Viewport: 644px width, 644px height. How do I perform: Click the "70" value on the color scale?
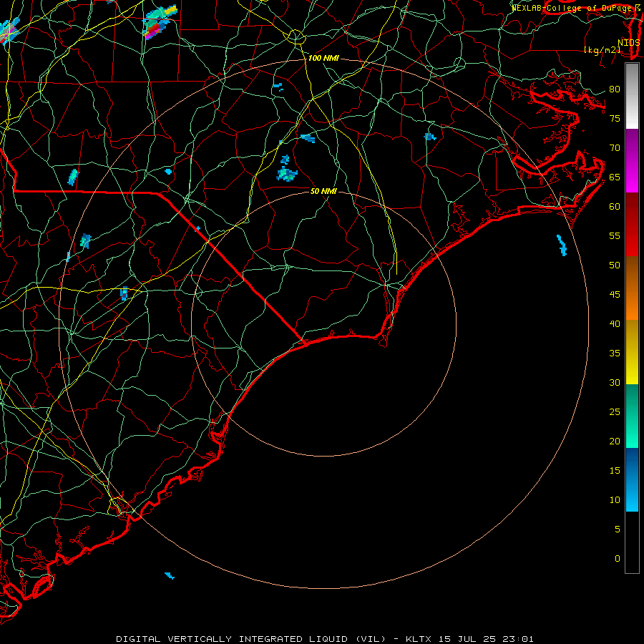click(615, 147)
